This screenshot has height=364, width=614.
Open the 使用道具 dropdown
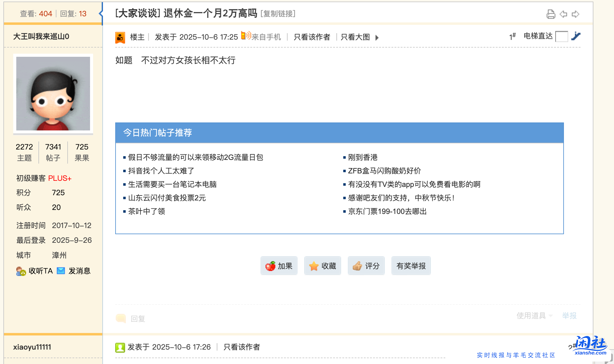(533, 315)
